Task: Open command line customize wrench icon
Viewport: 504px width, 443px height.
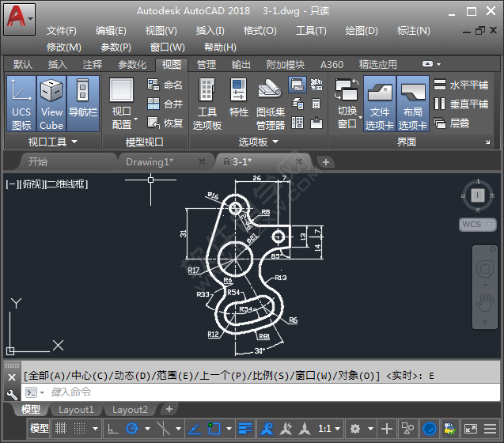Action: click(12, 394)
